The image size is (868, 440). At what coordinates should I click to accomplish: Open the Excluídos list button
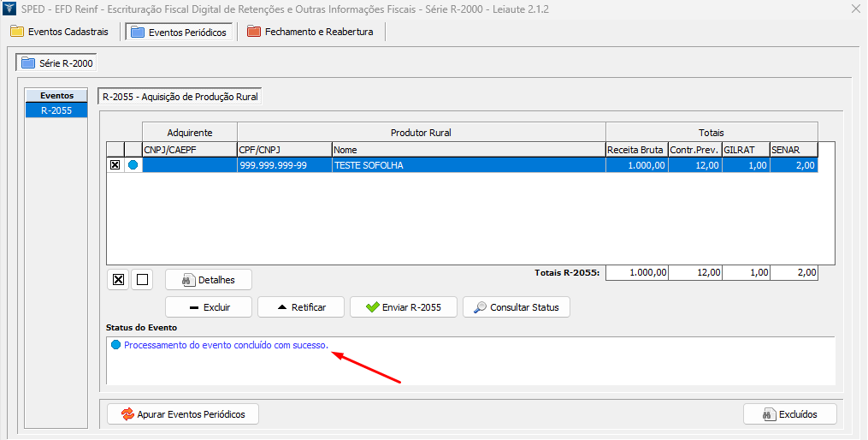click(x=789, y=413)
